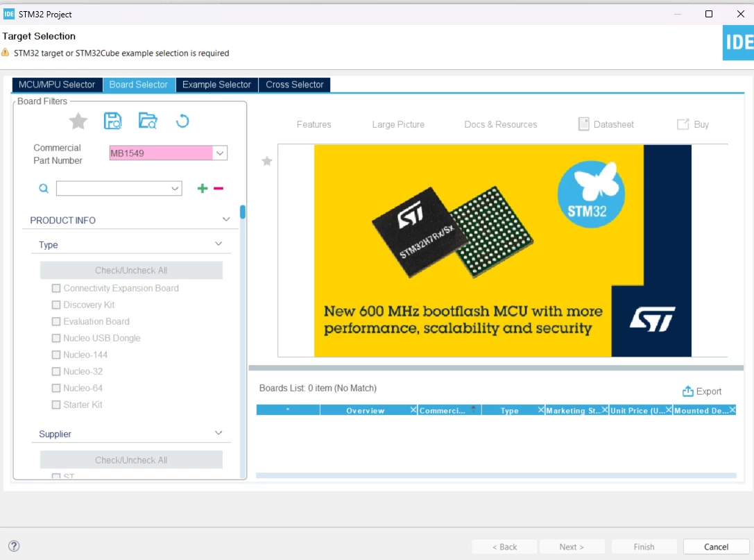The width and height of the screenshot is (754, 560).
Task: Switch to the MCU/MPU Selector tab
Action: tap(57, 85)
